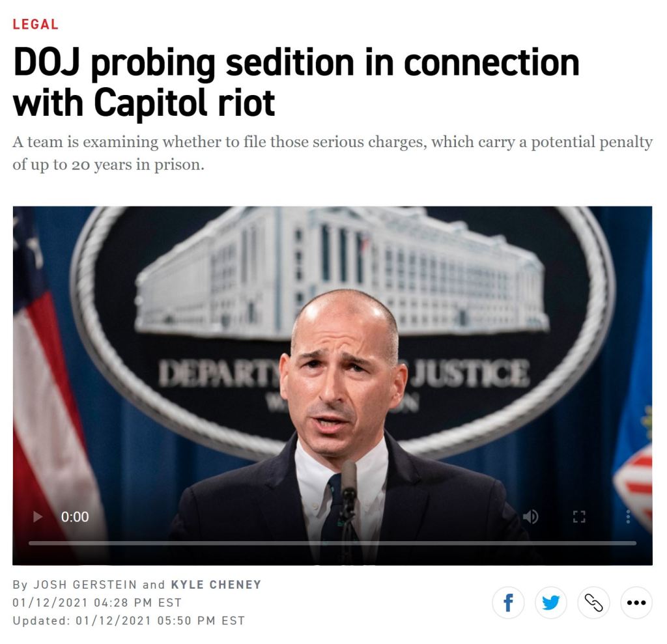Copy the article link with chain icon

pyautogui.click(x=593, y=602)
